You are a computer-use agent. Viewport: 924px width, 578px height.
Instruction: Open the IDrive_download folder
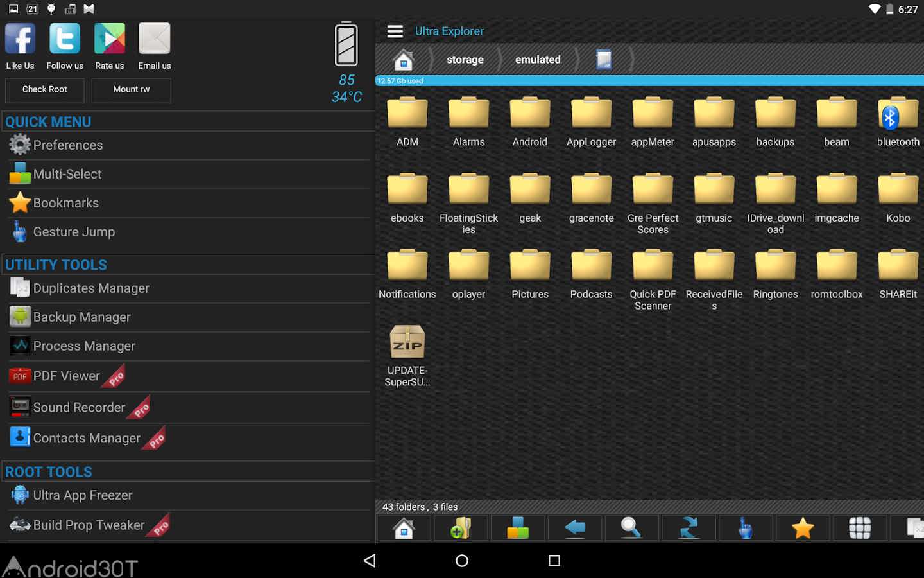(775, 204)
